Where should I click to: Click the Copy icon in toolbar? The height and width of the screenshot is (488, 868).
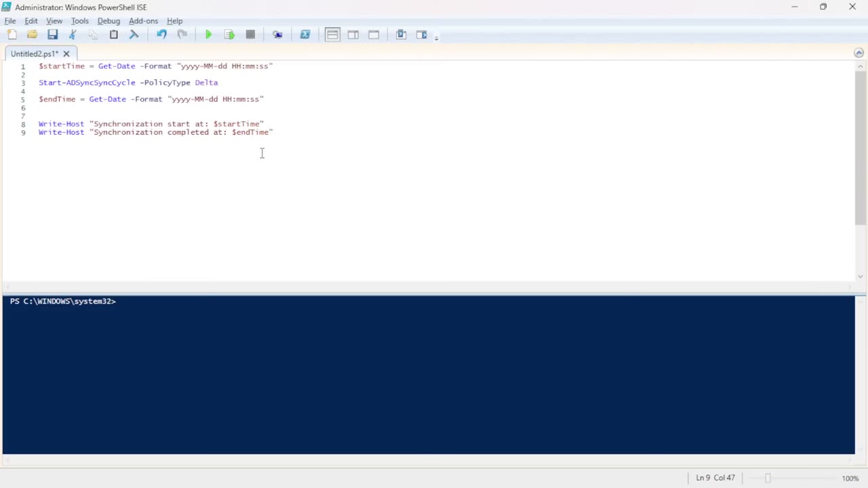click(x=93, y=35)
